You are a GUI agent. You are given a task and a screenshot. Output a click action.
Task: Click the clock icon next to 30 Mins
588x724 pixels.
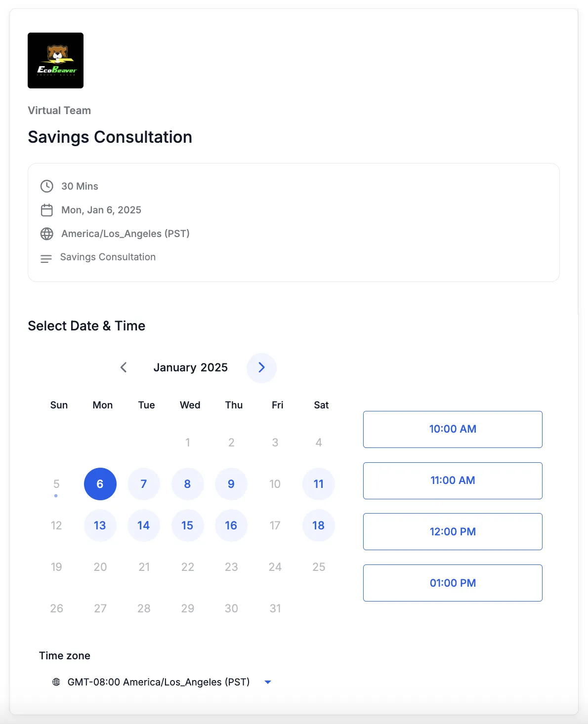point(47,186)
